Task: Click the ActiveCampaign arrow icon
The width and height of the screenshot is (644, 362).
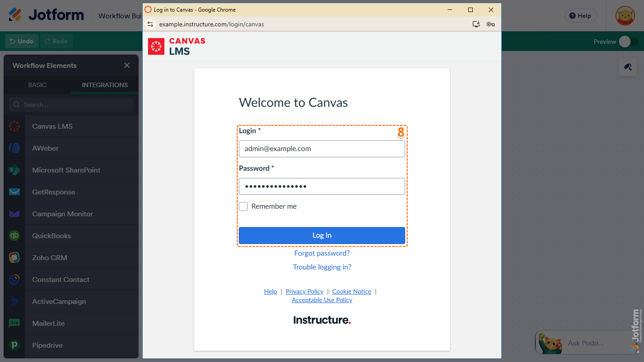Action: [x=14, y=302]
